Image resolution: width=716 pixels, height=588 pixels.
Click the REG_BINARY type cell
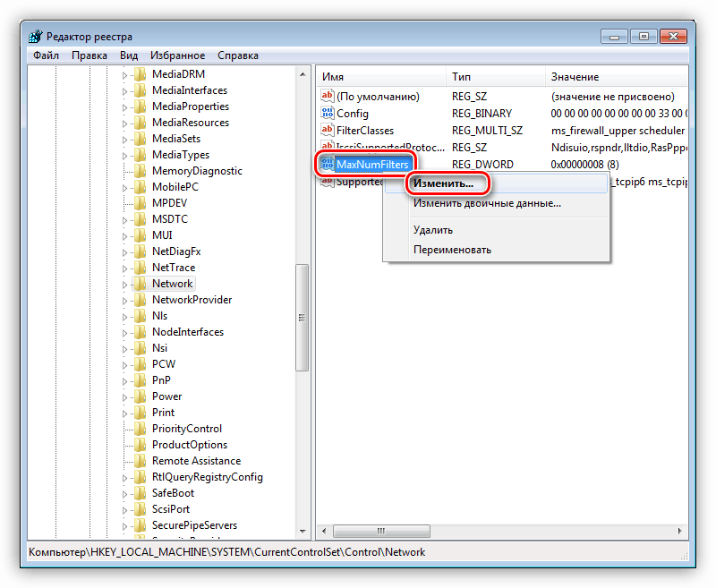coord(482,114)
